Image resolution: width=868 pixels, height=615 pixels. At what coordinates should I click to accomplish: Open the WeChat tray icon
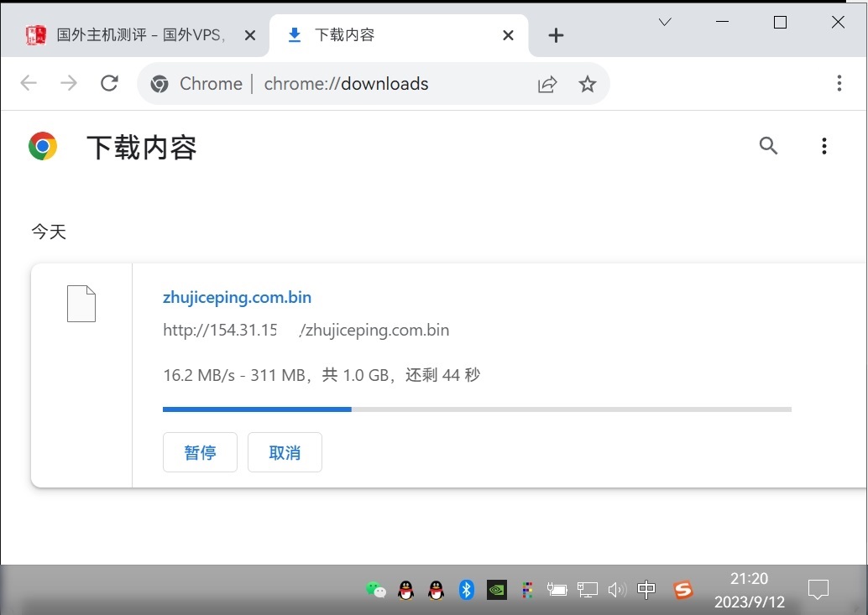(376, 590)
